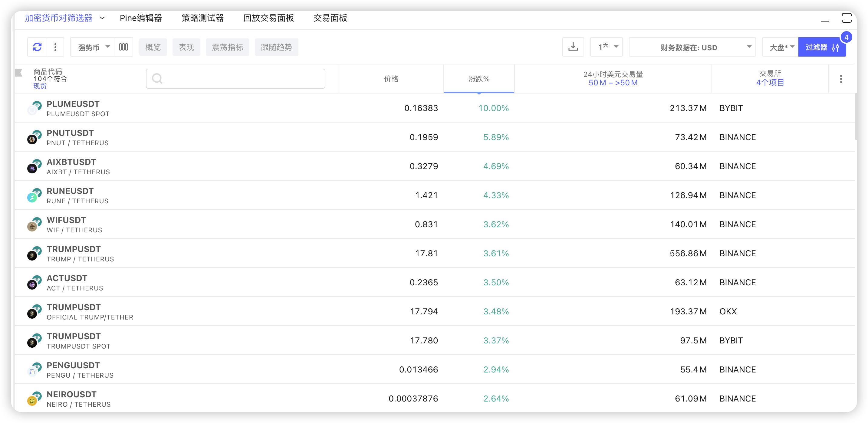Screen dimensions: 868x423
Task: Sort by the 涨跌% column header
Action: (478, 79)
